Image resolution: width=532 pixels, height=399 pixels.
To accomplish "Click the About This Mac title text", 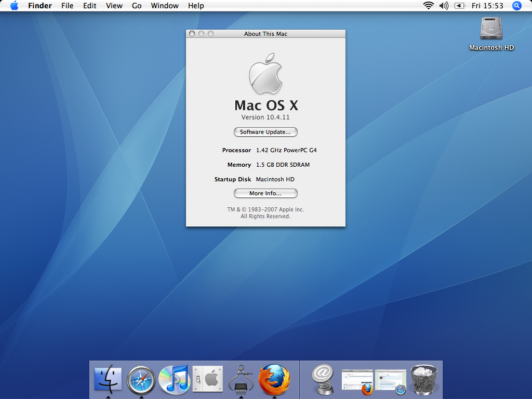I will click(265, 34).
